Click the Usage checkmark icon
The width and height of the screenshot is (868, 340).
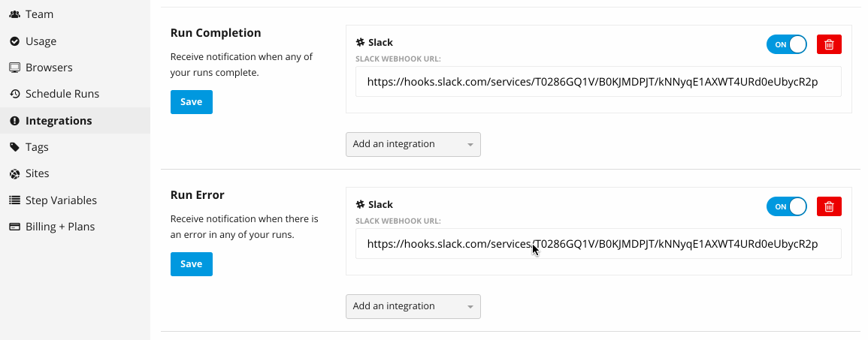(x=15, y=41)
